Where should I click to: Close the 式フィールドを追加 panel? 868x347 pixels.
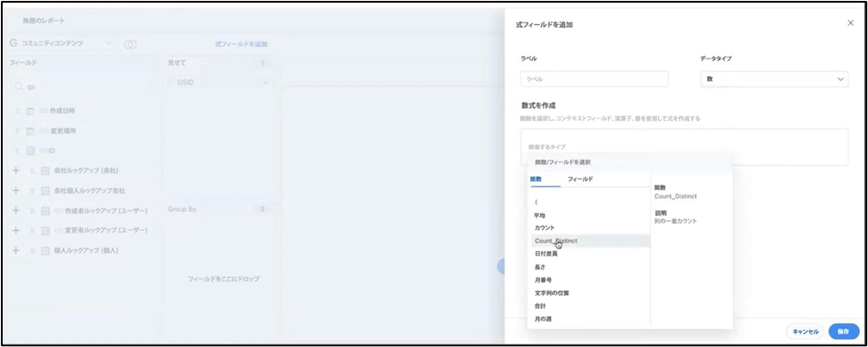click(x=850, y=23)
